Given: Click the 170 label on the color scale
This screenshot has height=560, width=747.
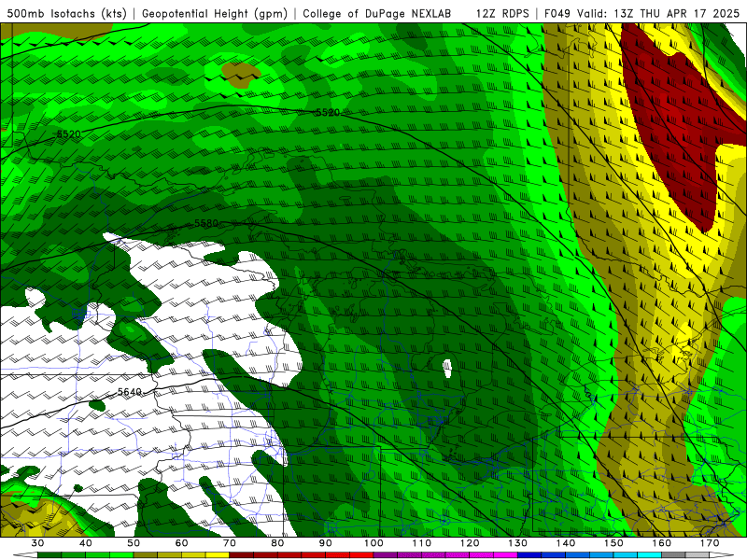Looking at the screenshot, I should 710,543.
